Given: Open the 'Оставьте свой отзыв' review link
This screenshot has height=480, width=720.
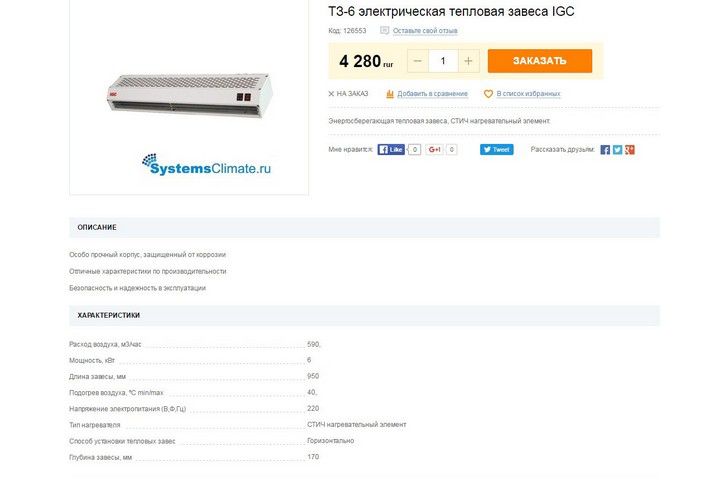Looking at the screenshot, I should click(x=425, y=31).
